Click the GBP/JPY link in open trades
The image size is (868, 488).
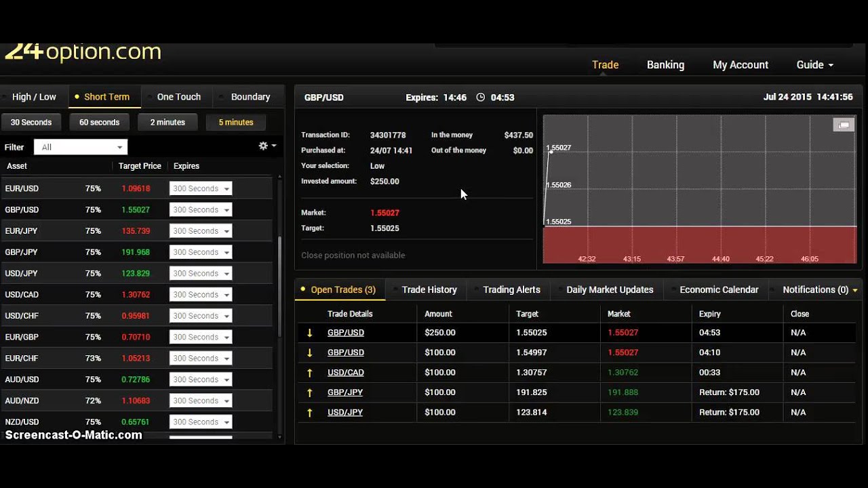(x=345, y=392)
